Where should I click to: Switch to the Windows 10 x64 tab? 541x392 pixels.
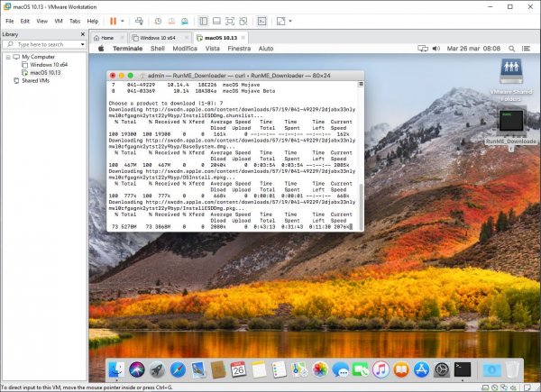(158, 38)
